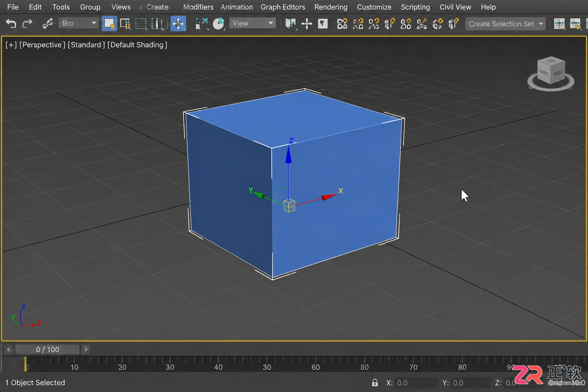Click the [Standard] viewport label
The width and height of the screenshot is (588, 392).
(x=86, y=45)
